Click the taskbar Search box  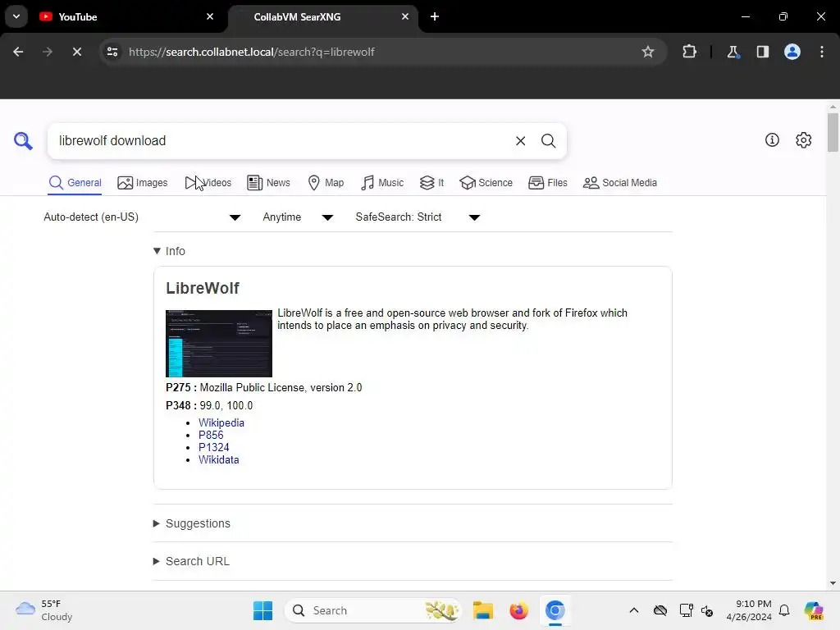click(373, 610)
